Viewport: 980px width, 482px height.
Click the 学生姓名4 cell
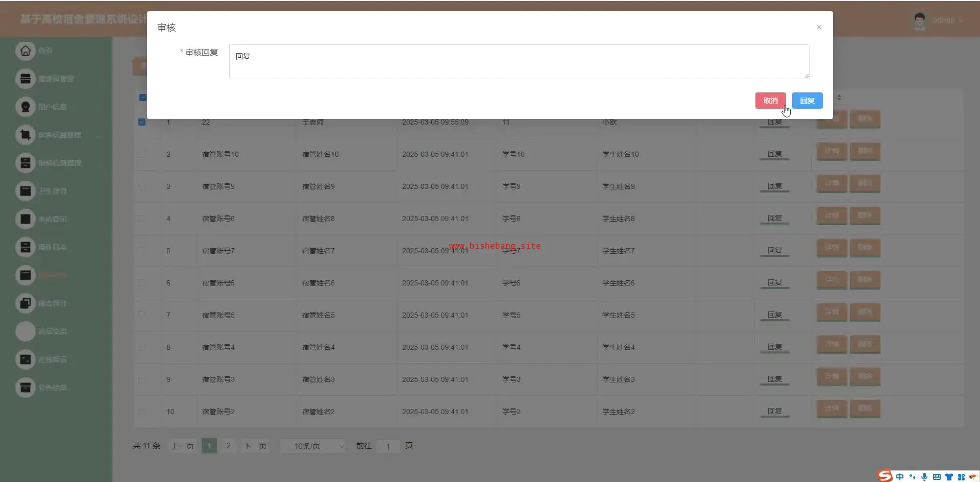(619, 347)
